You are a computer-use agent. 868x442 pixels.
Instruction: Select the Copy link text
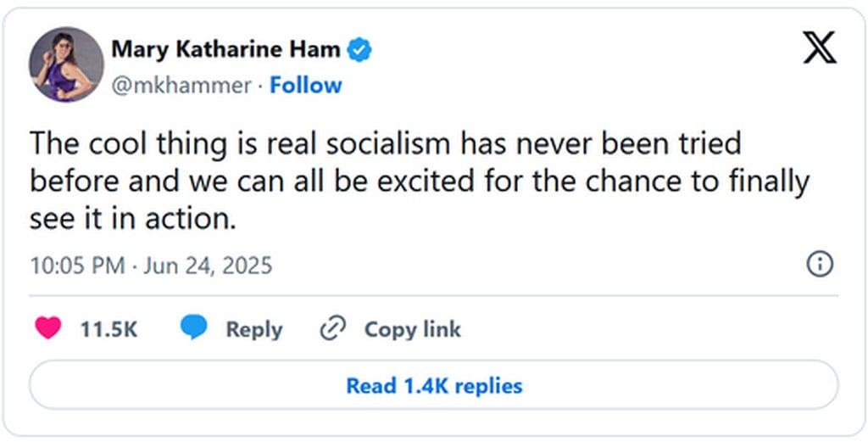click(412, 329)
